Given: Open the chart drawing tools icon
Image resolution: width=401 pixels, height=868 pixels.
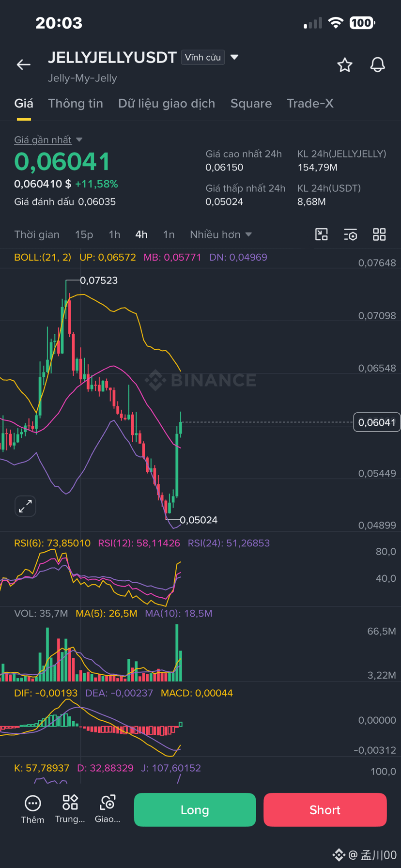Looking at the screenshot, I should (322, 234).
